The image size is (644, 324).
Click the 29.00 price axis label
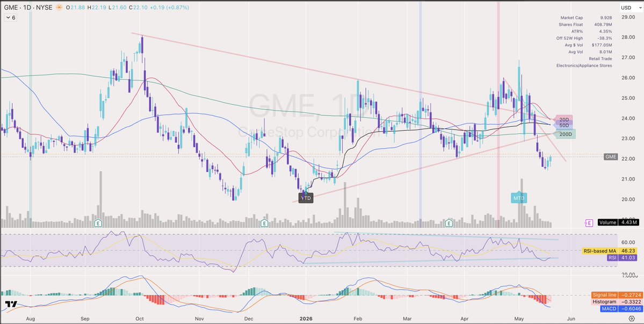tap(628, 17)
